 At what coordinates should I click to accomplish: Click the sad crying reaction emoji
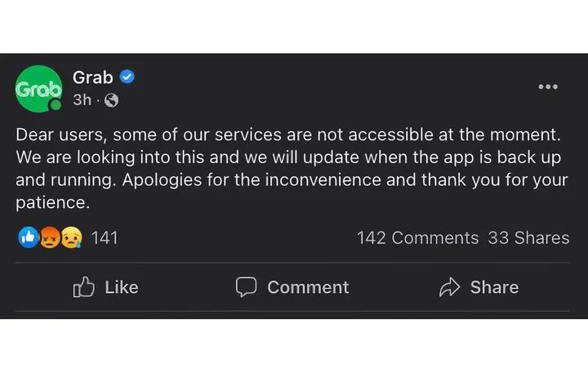70,238
